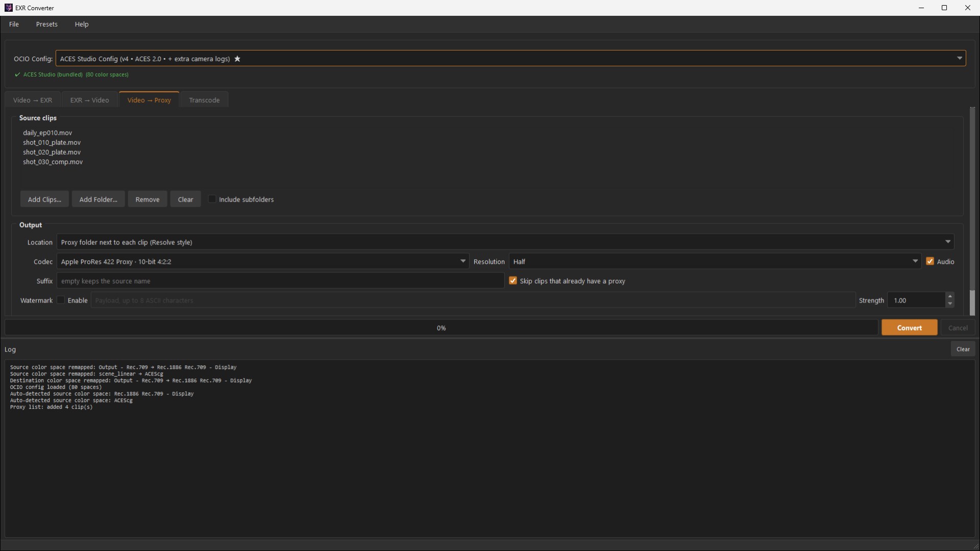Click log line 'OCIO config loaded (80 spaces)'
The height and width of the screenshot is (551, 980).
click(56, 387)
